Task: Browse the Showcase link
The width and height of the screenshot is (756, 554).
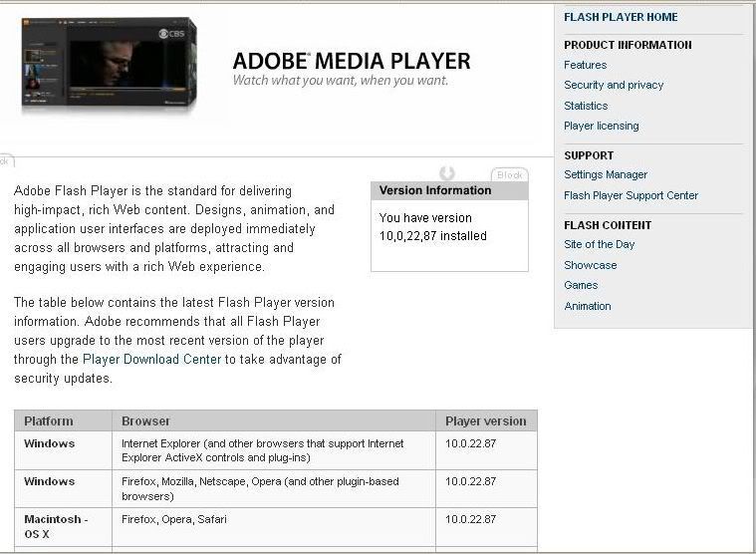Action: 590,265
